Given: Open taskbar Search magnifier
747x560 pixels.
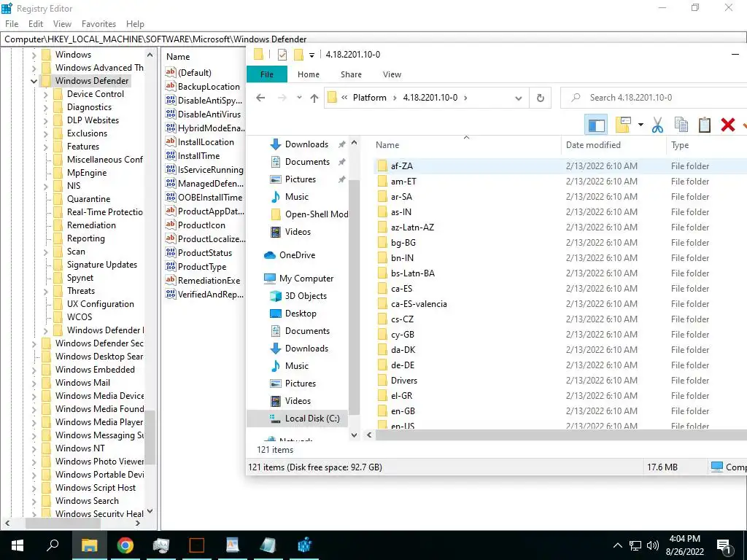Looking at the screenshot, I should (x=53, y=545).
